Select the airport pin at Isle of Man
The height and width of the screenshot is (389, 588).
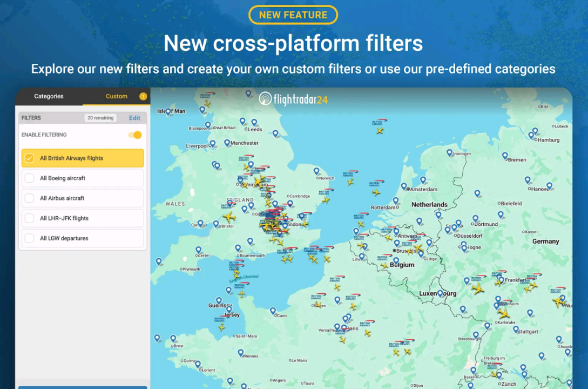pos(168,111)
